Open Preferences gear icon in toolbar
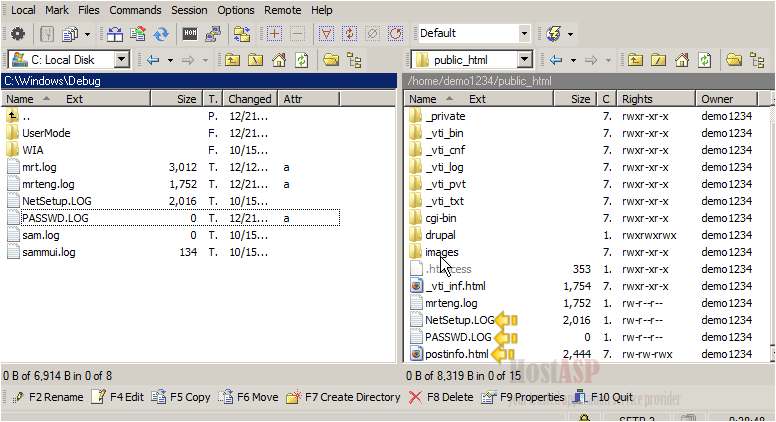 pyautogui.click(x=18, y=33)
